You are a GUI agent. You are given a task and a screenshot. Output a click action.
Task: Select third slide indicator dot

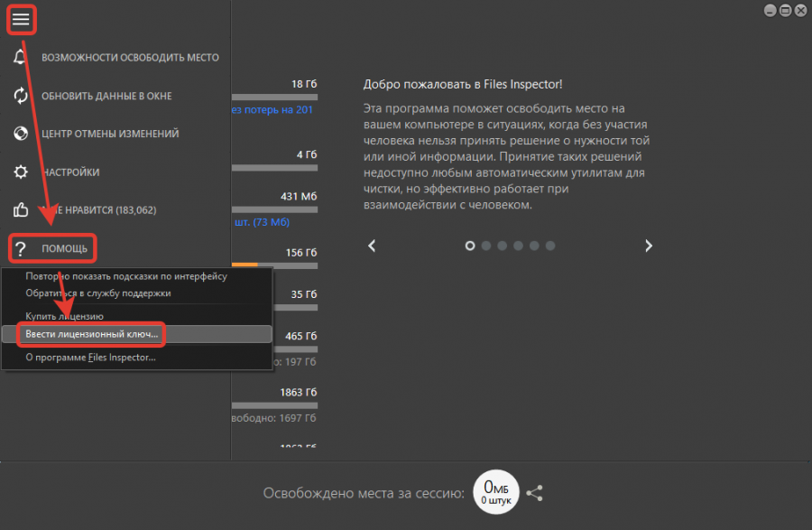point(502,246)
